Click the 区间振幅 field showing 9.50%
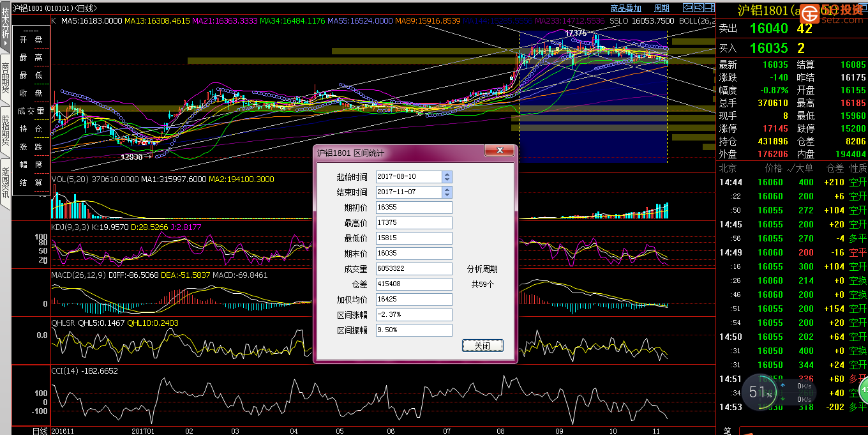The image size is (868, 435). pos(414,330)
